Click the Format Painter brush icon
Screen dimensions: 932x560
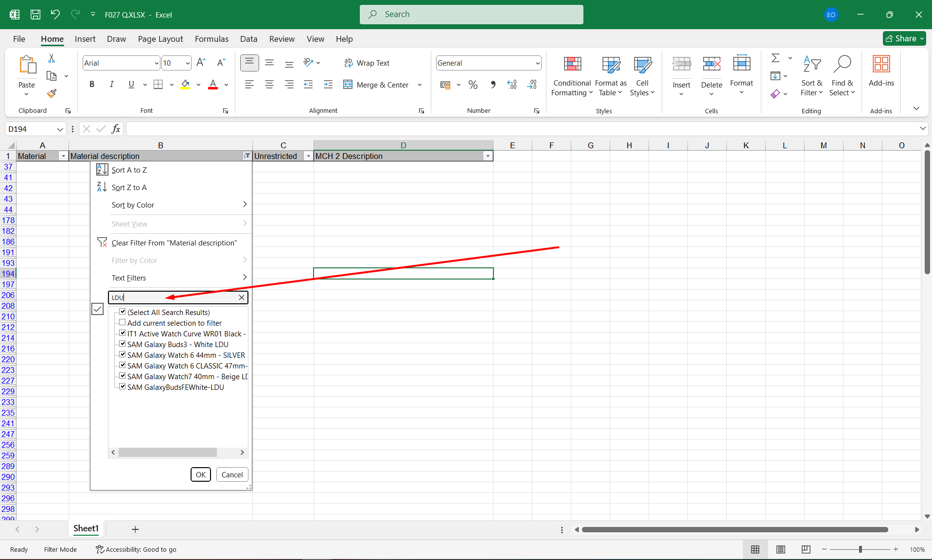52,93
